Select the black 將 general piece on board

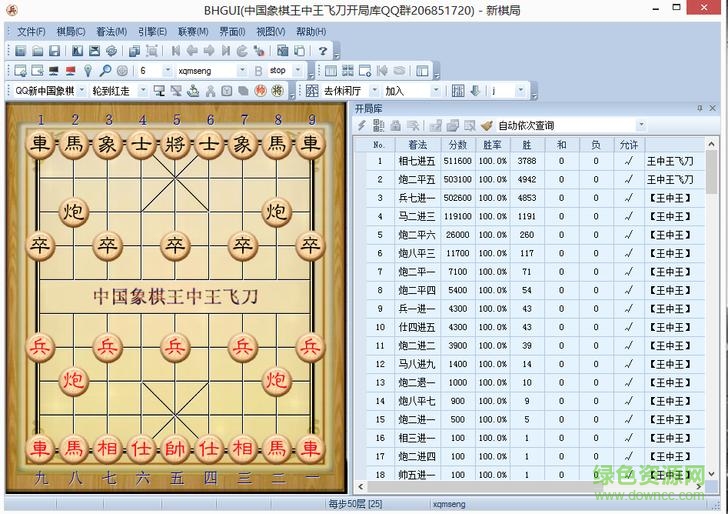click(175, 144)
